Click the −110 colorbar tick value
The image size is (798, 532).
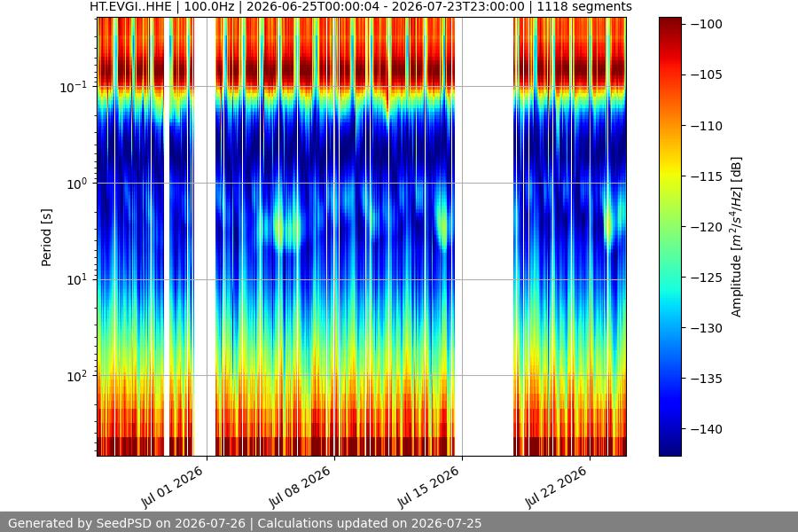coord(707,126)
